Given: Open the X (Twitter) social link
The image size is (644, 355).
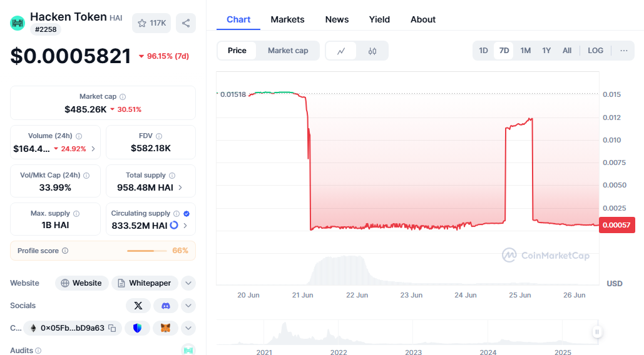Looking at the screenshot, I should 138,306.
